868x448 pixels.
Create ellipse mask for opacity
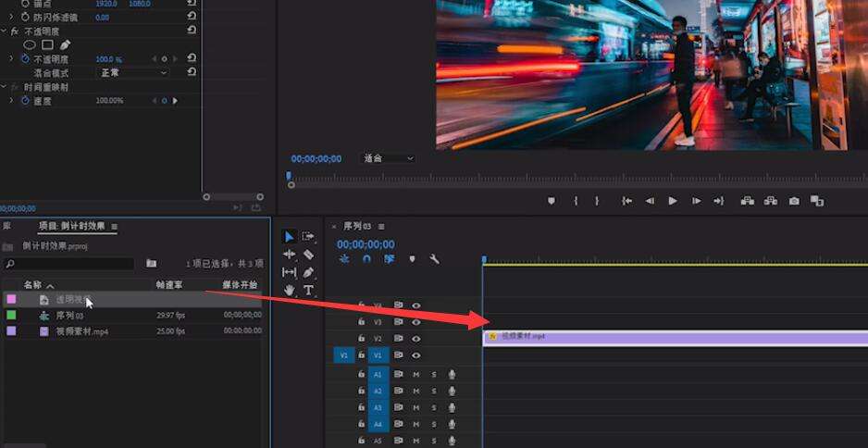click(30, 44)
